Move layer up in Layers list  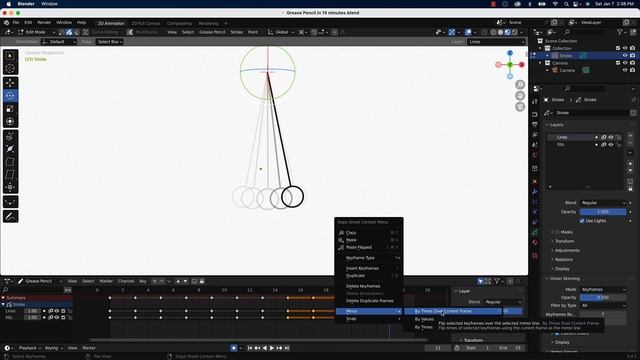point(630,164)
